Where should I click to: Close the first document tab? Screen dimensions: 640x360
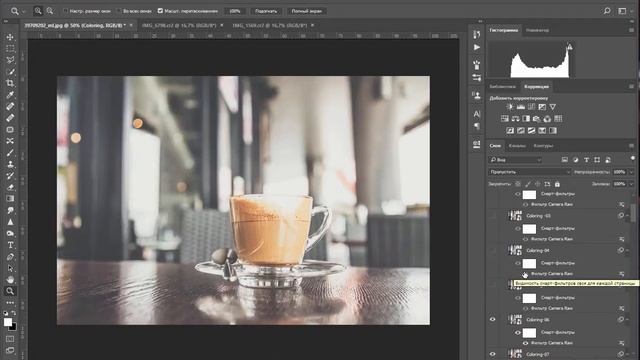[x=131, y=25]
